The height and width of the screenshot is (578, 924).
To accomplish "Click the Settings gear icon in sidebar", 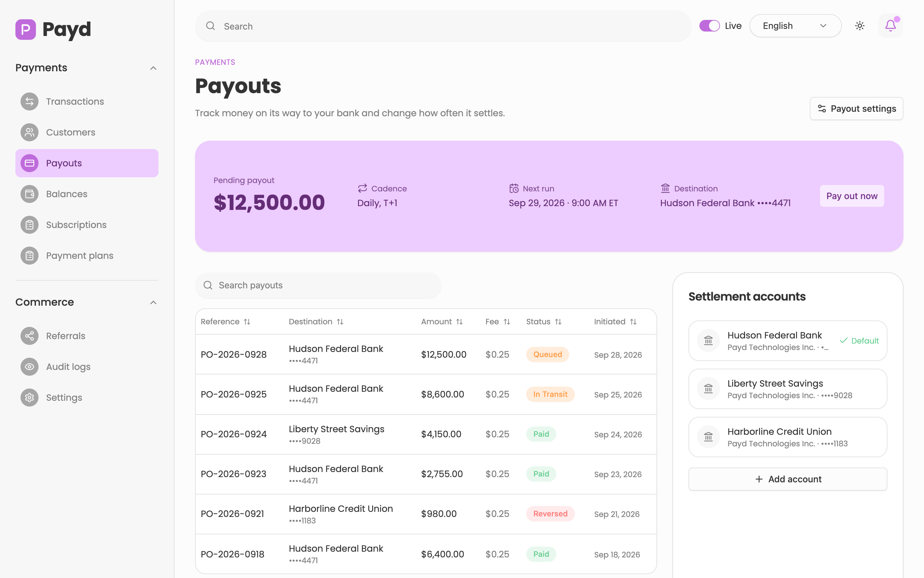I will [x=30, y=398].
